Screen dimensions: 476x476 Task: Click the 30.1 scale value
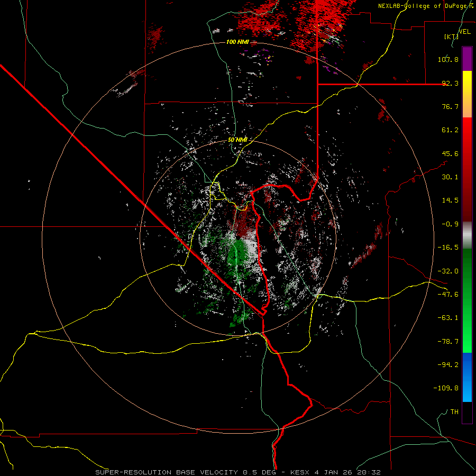click(x=450, y=177)
